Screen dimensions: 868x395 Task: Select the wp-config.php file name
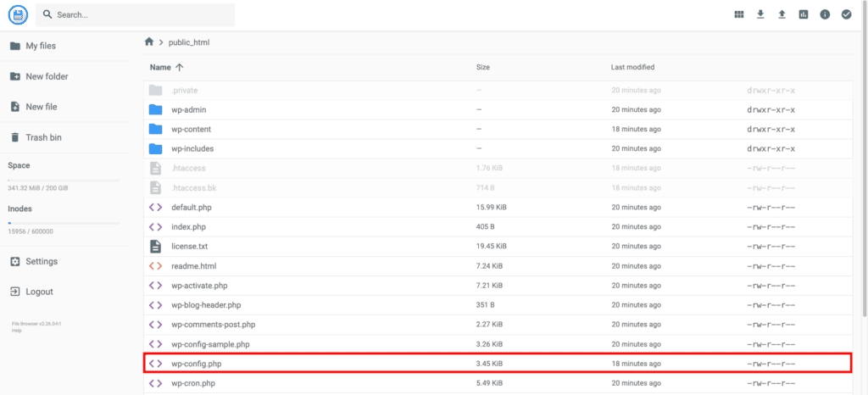click(x=197, y=364)
